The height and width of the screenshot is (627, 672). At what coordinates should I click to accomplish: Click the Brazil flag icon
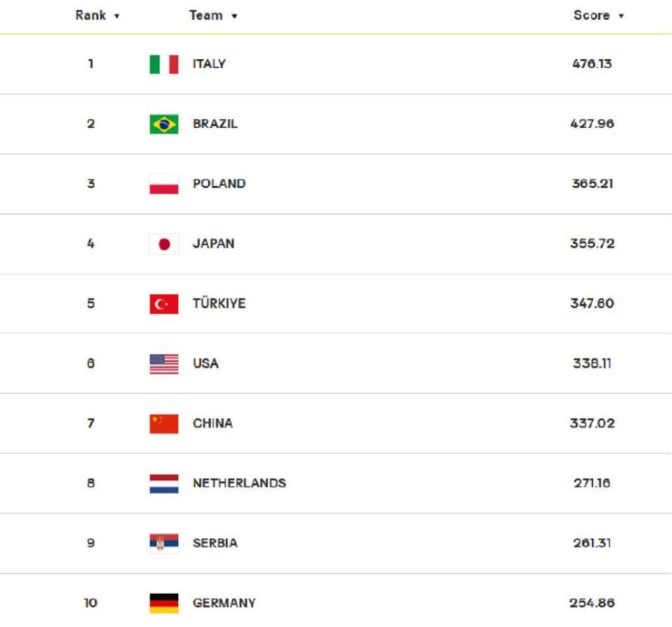coord(164,125)
